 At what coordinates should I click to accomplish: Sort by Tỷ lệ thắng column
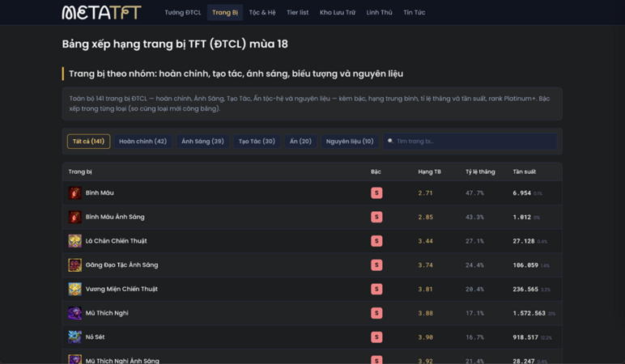[480, 171]
